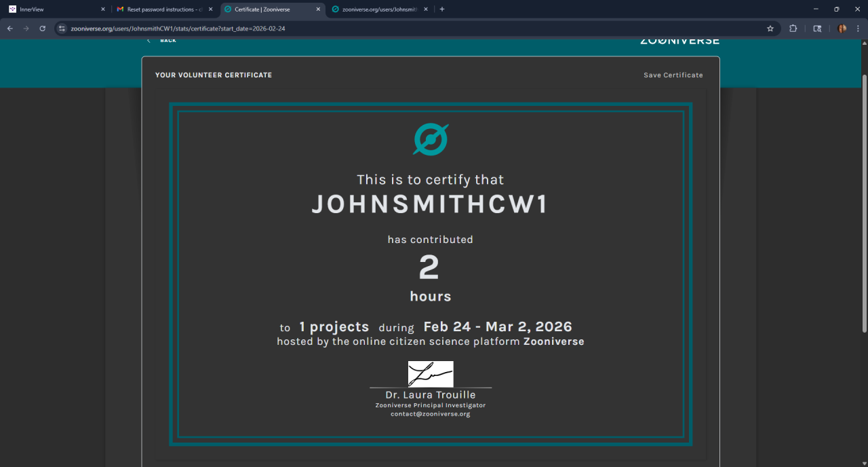Open the Chrome profile avatar
868x467 pixels.
click(842, 29)
